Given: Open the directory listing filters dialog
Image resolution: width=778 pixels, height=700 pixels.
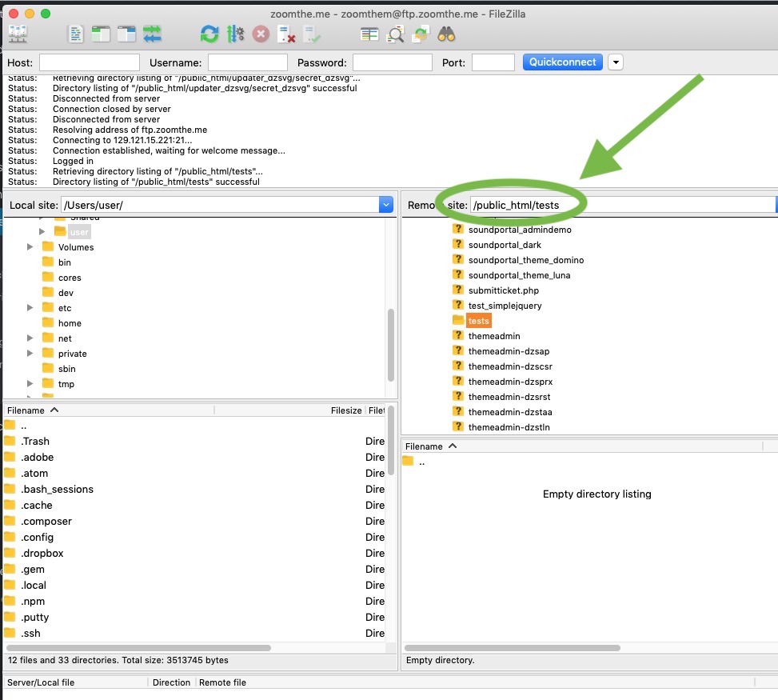Looking at the screenshot, I should coord(369,34).
